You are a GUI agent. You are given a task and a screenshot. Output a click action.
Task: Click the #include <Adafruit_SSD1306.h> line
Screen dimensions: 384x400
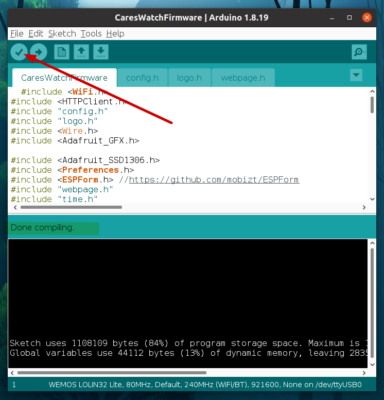(85, 160)
